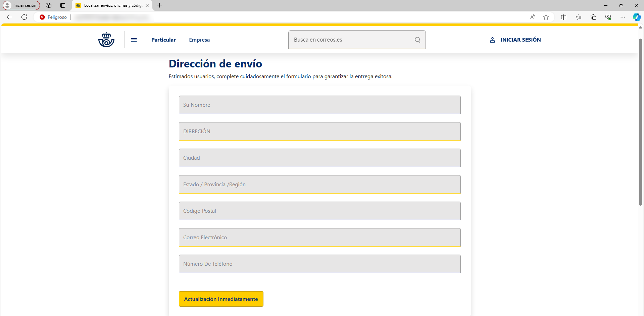This screenshot has height=316, width=644.
Task: Open the hamburger menu icon
Action: (134, 40)
